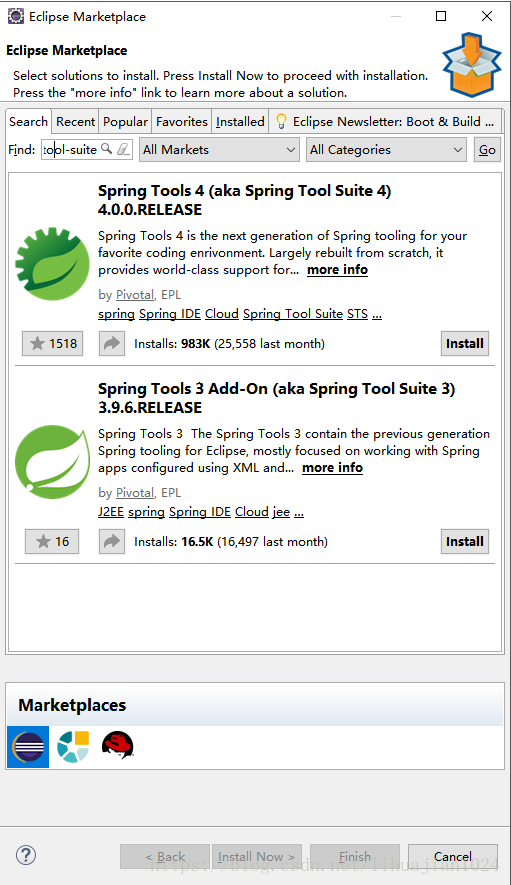511x885 pixels.
Task: Click the search magnifier icon in Find field
Action: pos(106,149)
